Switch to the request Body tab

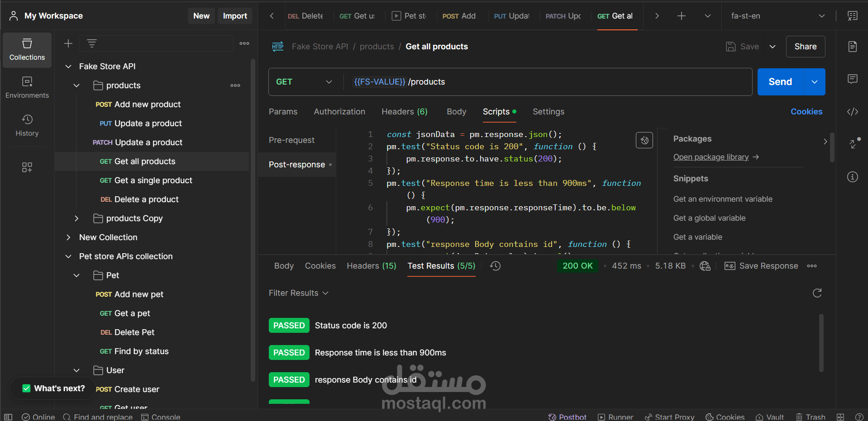point(456,112)
